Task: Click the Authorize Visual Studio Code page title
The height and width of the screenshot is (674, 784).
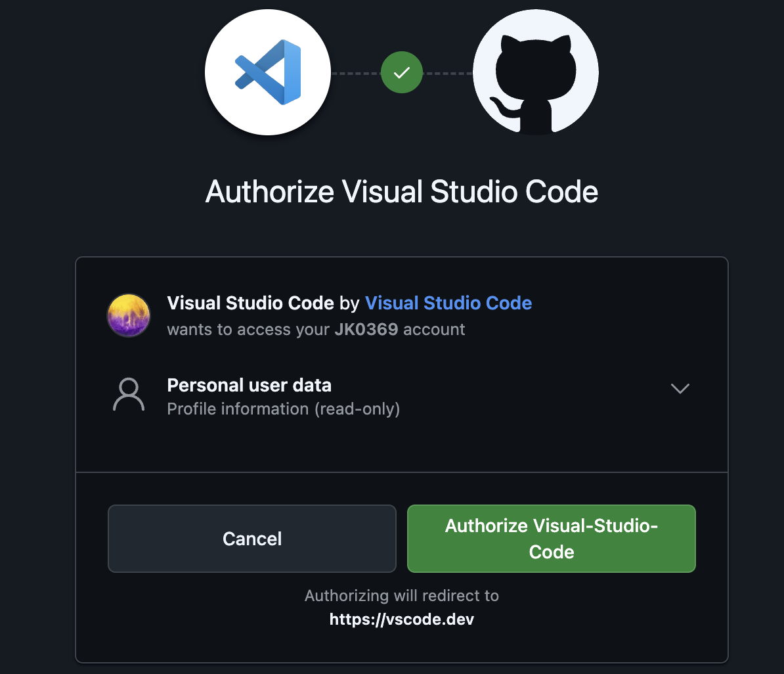Action: click(x=401, y=192)
